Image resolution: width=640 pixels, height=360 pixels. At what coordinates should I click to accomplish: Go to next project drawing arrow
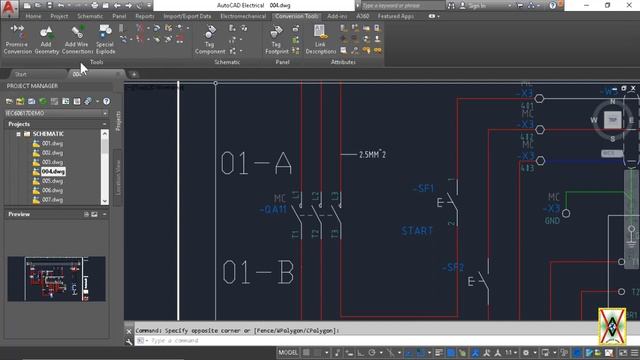(128, 6)
